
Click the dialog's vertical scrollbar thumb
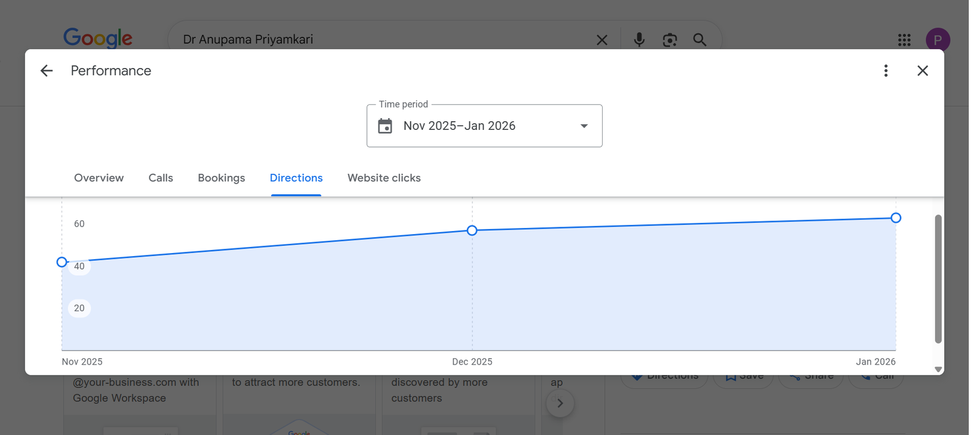pyautogui.click(x=938, y=279)
